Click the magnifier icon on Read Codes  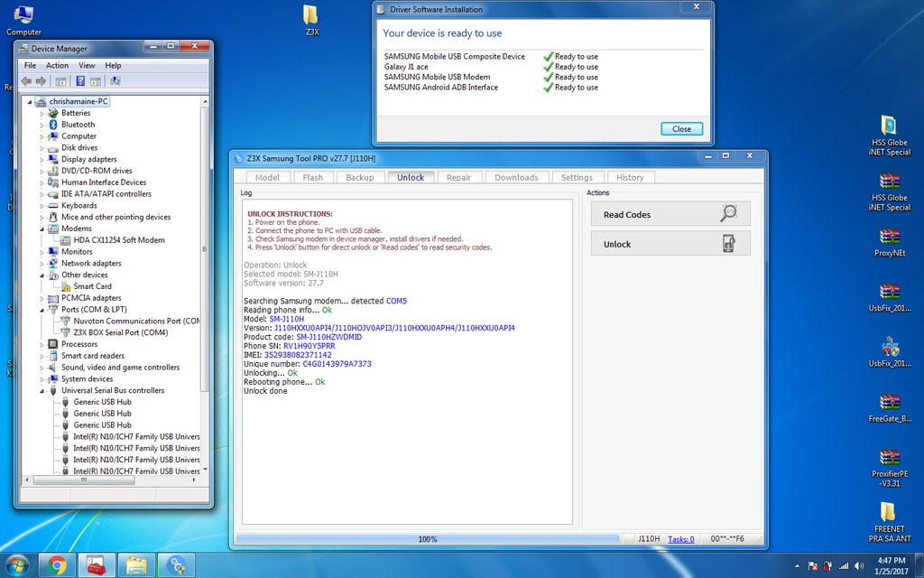click(729, 213)
